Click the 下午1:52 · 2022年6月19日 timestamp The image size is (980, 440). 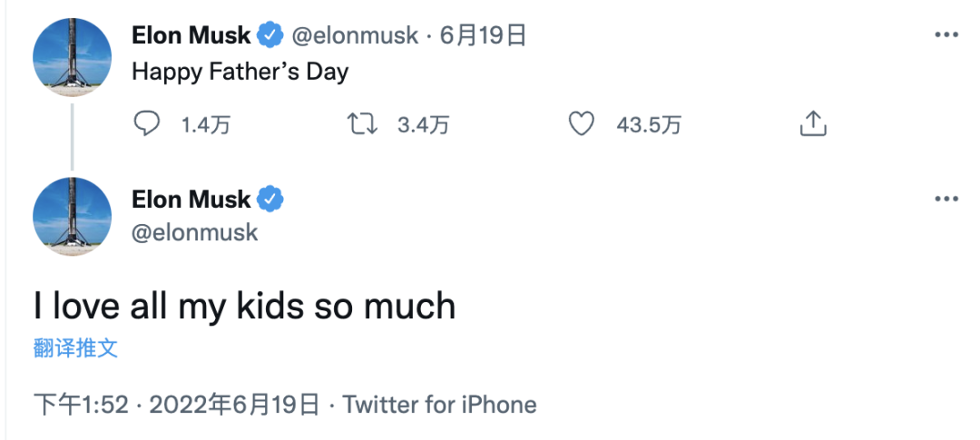(x=177, y=404)
